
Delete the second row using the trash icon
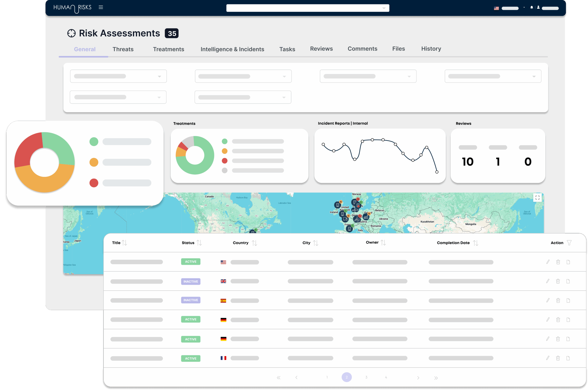(x=558, y=281)
